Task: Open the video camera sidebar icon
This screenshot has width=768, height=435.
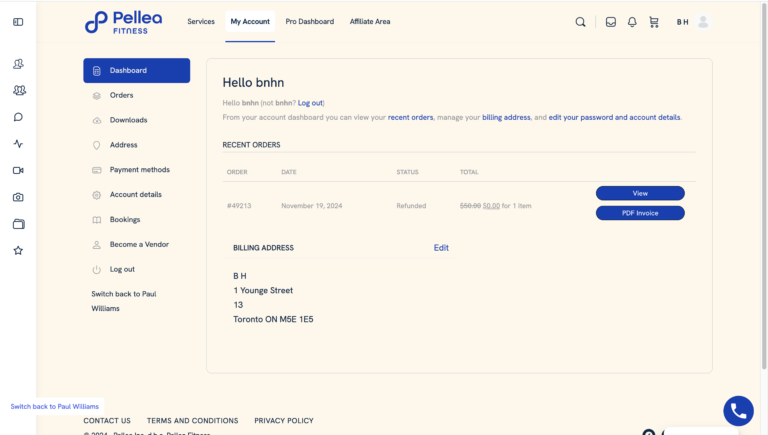Action: [18, 170]
